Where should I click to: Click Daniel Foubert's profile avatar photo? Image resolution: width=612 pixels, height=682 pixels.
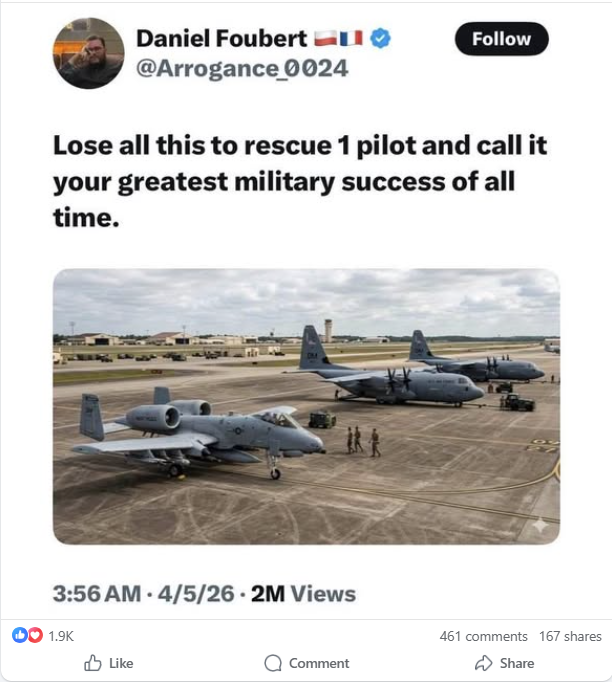(x=91, y=51)
